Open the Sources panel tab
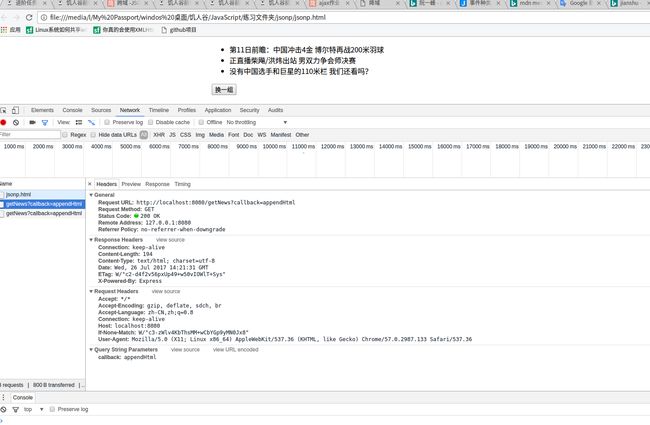 click(101, 110)
